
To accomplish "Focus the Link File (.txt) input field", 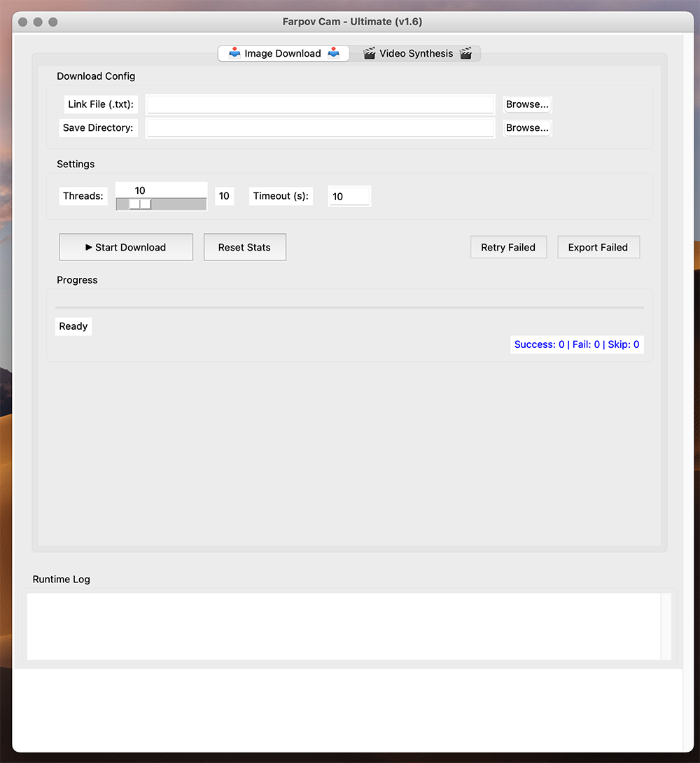I will click(x=320, y=104).
